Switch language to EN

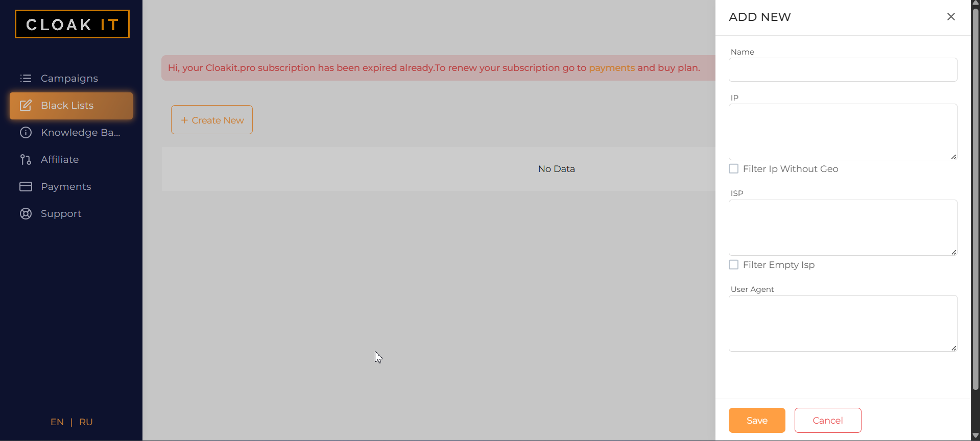click(x=57, y=422)
